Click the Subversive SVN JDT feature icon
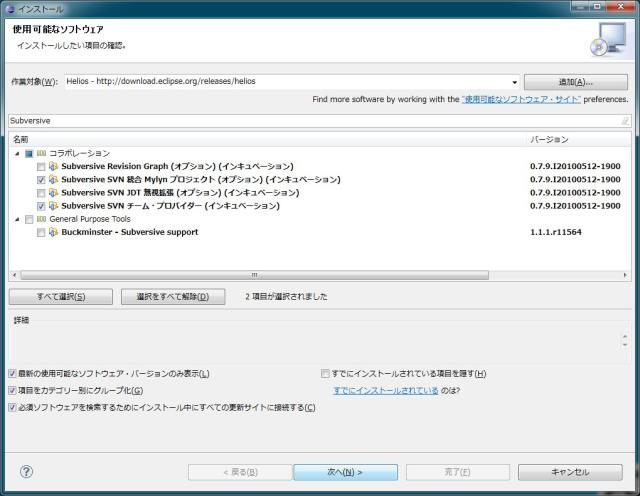The height and width of the screenshot is (496, 640). click(53, 192)
